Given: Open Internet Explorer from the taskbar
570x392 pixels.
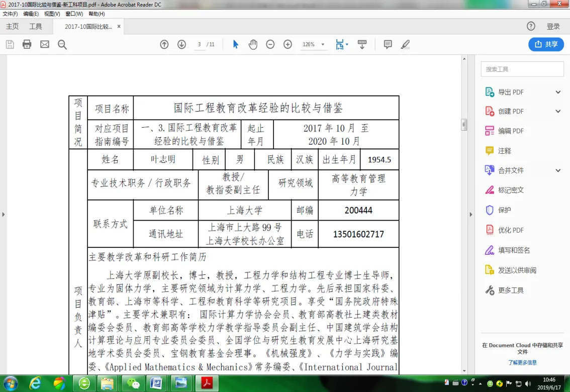Looking at the screenshot, I should pos(35,383).
